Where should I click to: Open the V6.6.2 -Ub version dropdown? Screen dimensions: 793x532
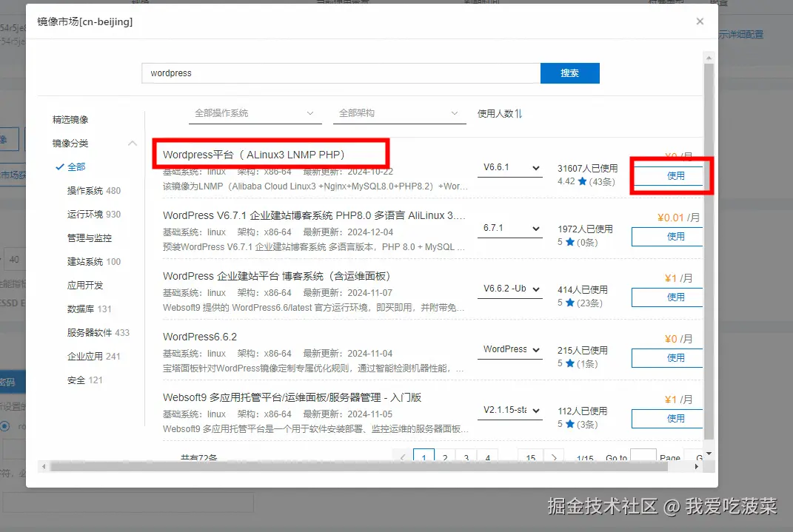tap(509, 289)
